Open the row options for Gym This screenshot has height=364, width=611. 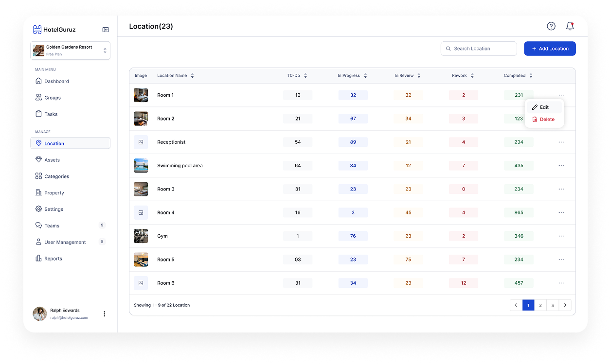[561, 236]
